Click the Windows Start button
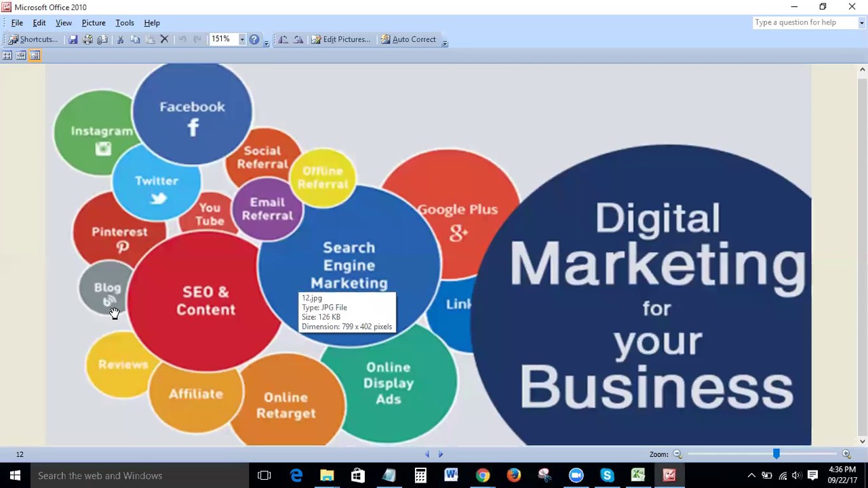868x488 pixels. point(15,476)
